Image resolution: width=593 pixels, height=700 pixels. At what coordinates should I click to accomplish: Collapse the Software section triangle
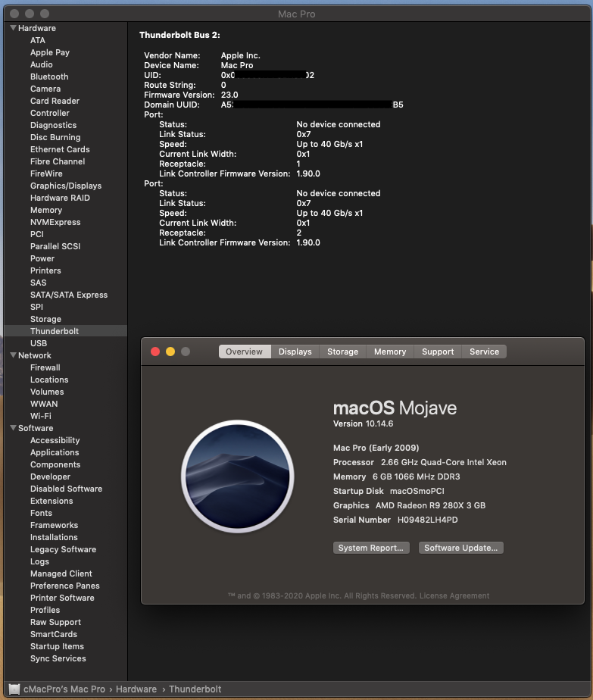point(14,428)
